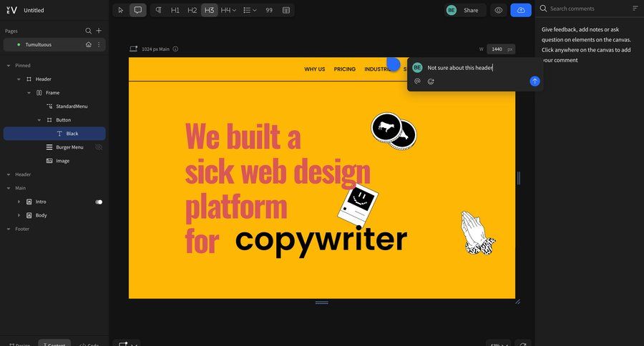This screenshot has height=346, width=644.
Task: Collapse the pinned Header layer
Action: [19, 79]
